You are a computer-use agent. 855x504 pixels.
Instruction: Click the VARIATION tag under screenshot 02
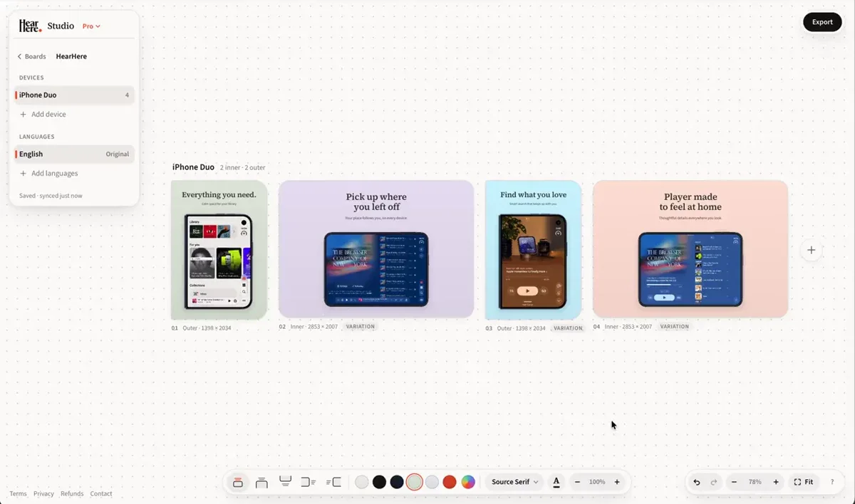(361, 327)
